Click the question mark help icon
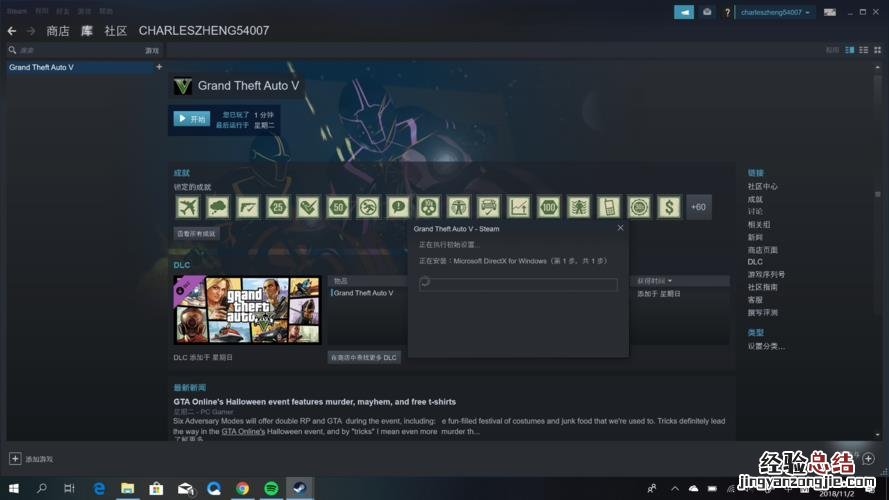The image size is (889, 500). (727, 12)
